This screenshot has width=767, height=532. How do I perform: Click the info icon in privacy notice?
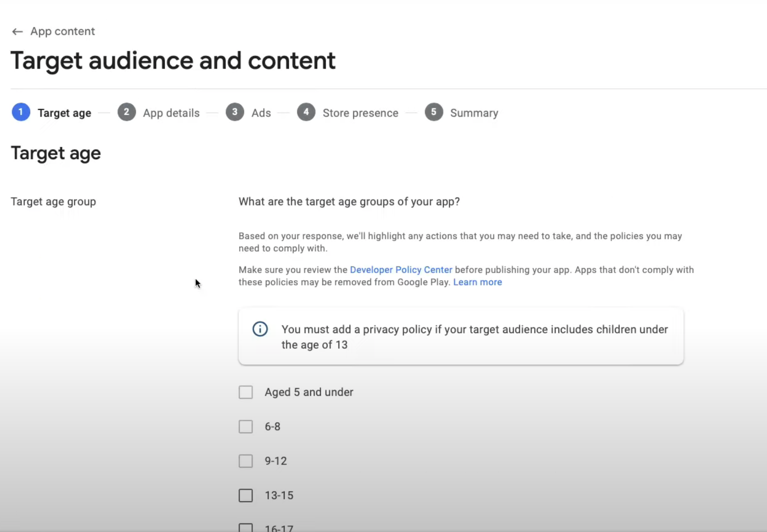[260, 329]
